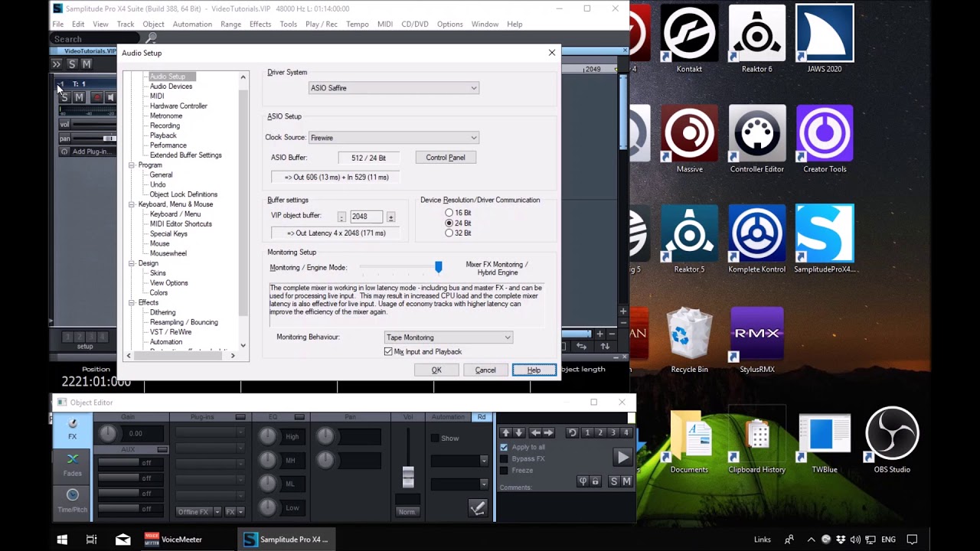Click the right arrow in Object Editor

[548, 432]
